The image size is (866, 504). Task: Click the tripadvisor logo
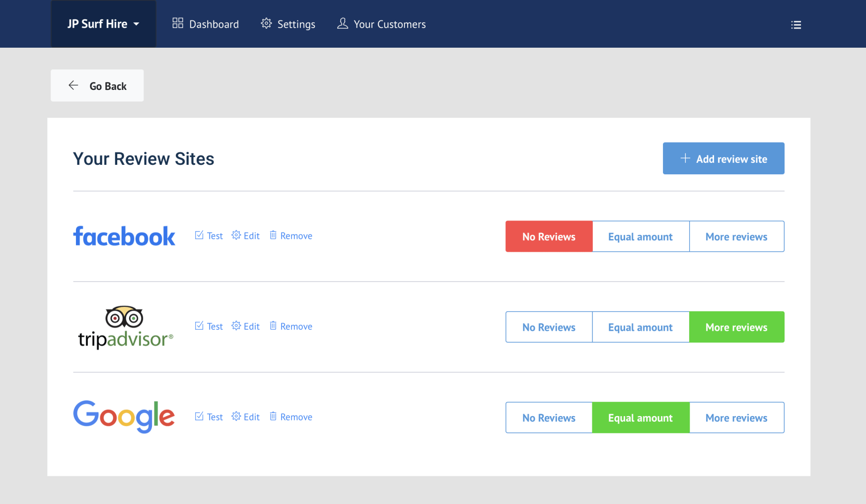pos(126,327)
